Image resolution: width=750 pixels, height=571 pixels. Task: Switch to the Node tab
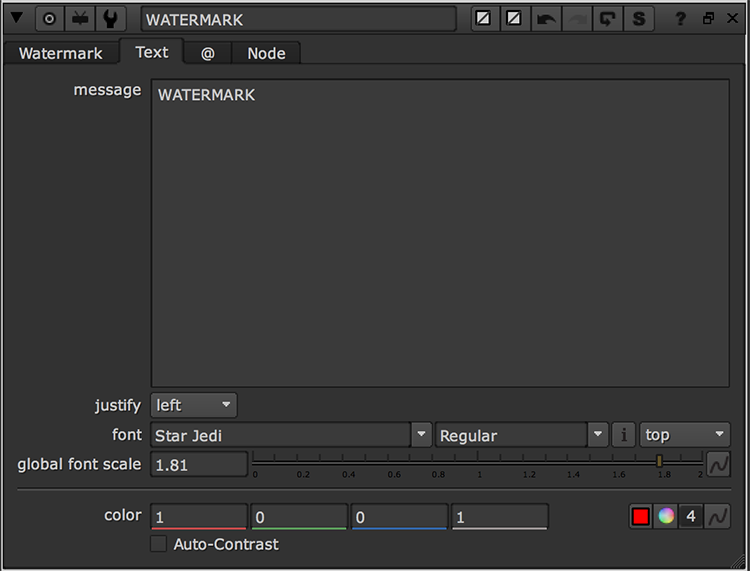(266, 53)
